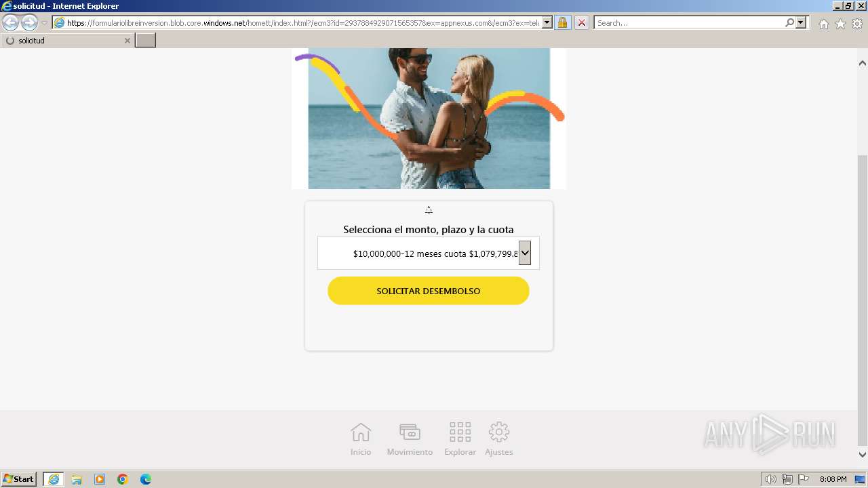Go forward with the browser Forward arrow
This screenshot has width=868, height=488.
click(x=29, y=22)
